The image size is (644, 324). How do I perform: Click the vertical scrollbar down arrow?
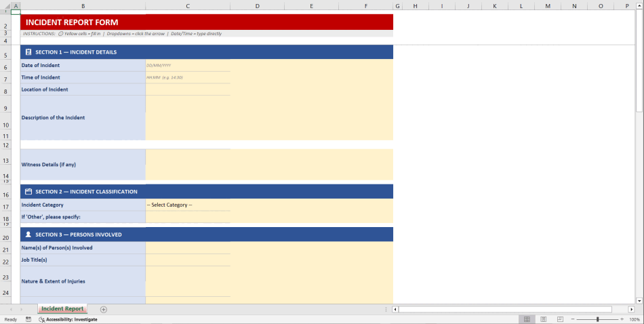(x=639, y=300)
